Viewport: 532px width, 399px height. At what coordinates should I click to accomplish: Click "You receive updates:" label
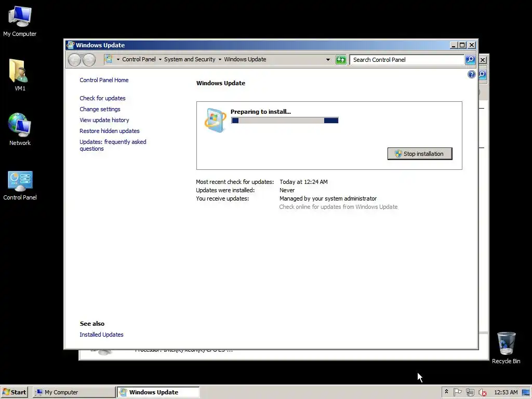(222, 198)
